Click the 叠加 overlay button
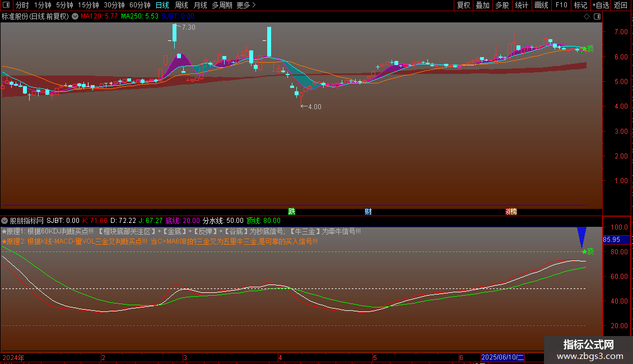 coord(482,5)
